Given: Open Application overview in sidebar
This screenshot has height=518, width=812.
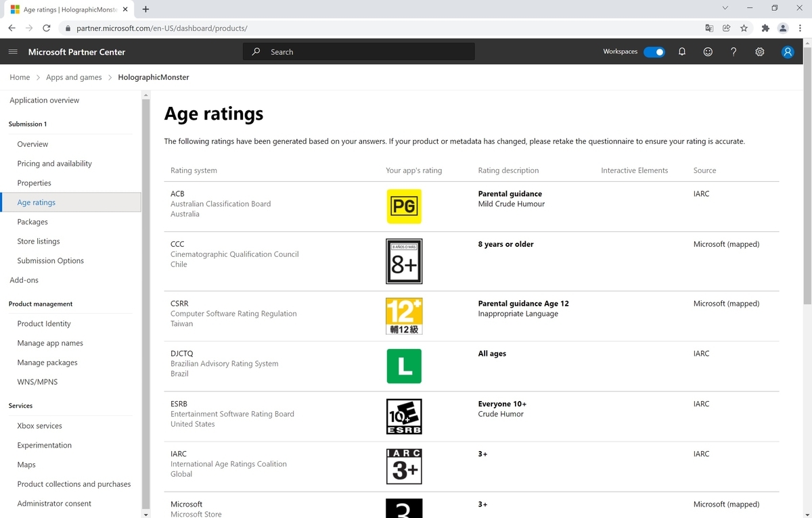Looking at the screenshot, I should coord(45,100).
